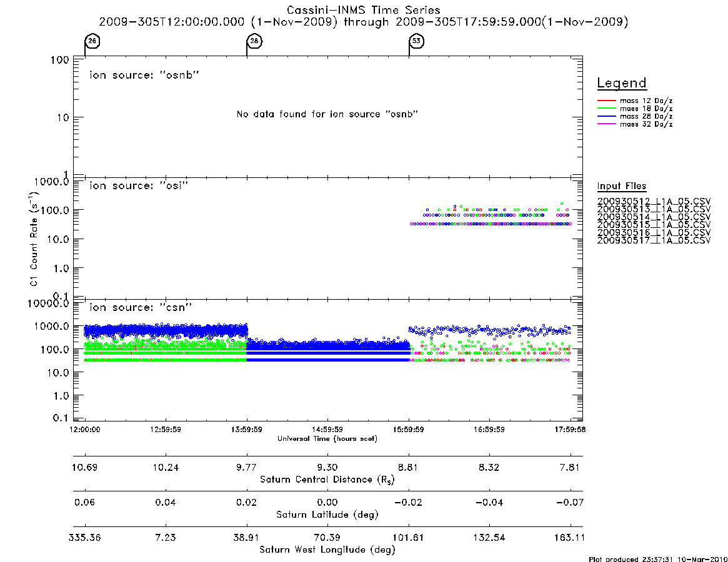
Task: Click the 'Plot produced' timestamp footer
Action: click(x=657, y=559)
